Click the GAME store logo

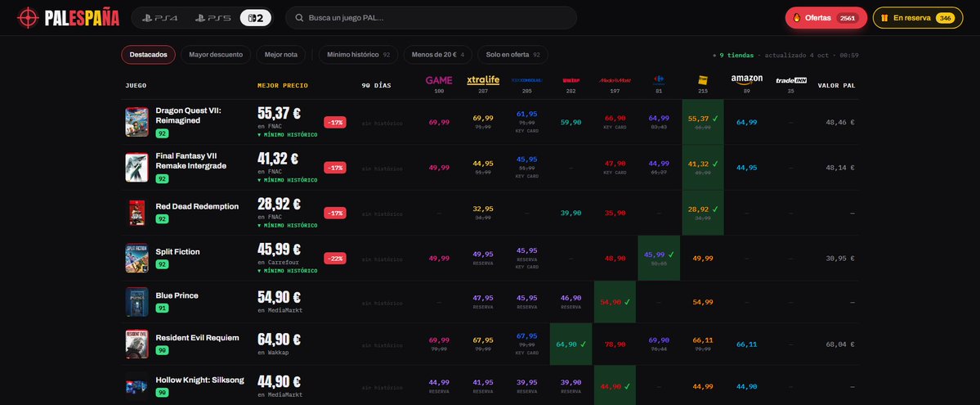(x=439, y=80)
